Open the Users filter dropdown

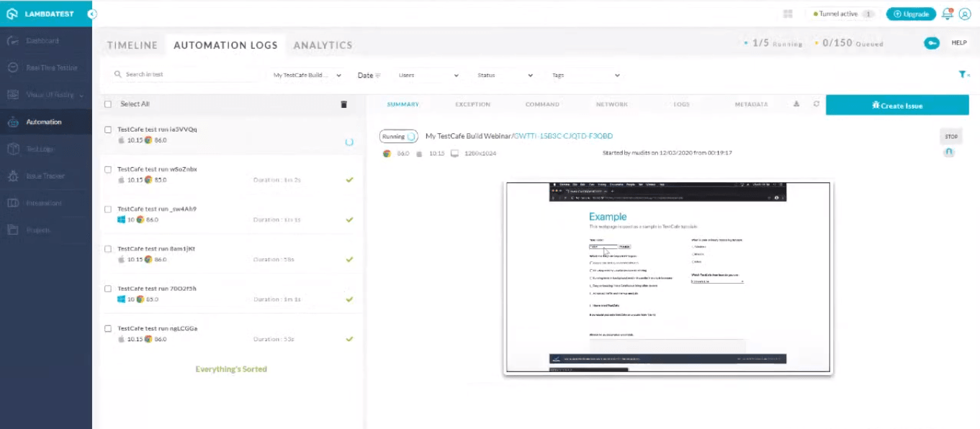click(428, 75)
